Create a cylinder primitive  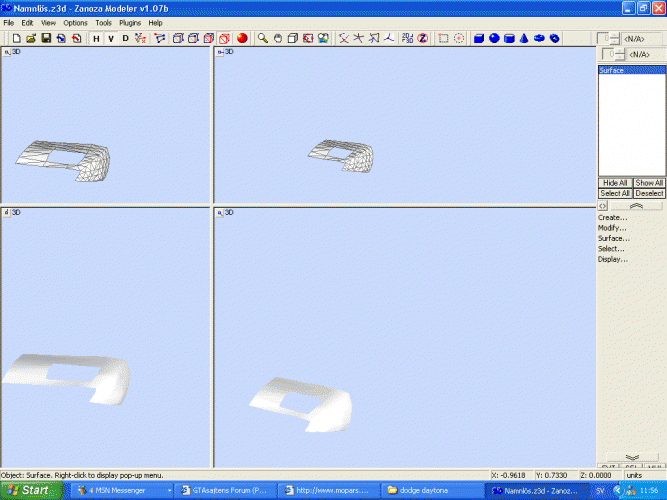tap(509, 38)
